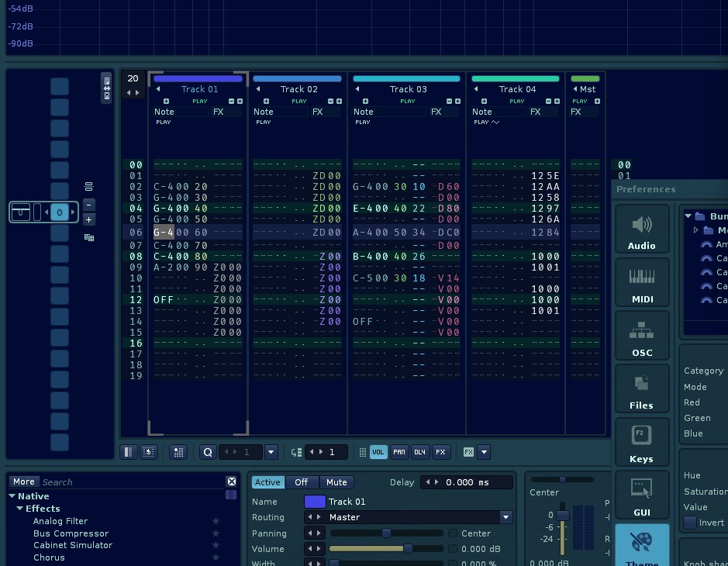Open the Audio preferences section

642,230
